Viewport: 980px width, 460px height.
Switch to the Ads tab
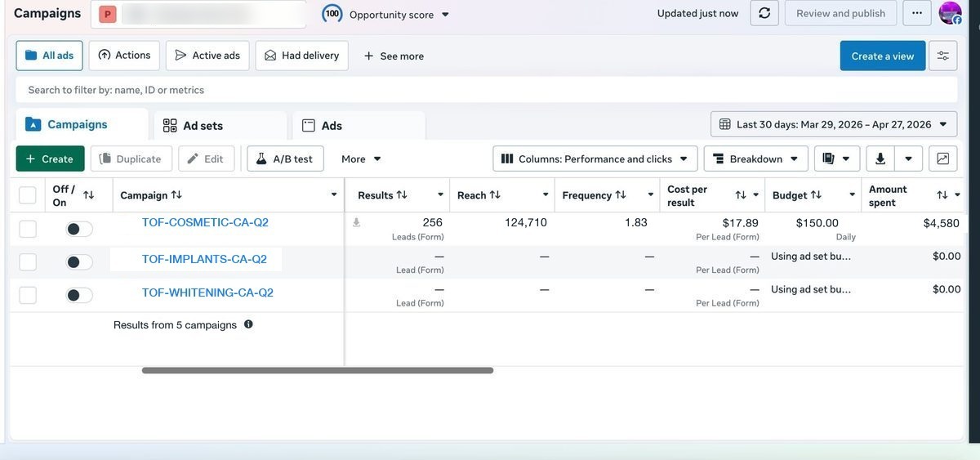click(359, 126)
